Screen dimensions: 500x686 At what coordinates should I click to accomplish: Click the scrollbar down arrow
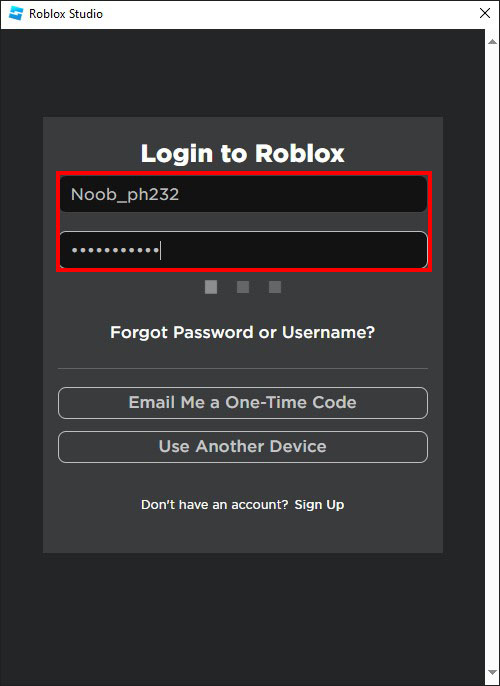492,672
